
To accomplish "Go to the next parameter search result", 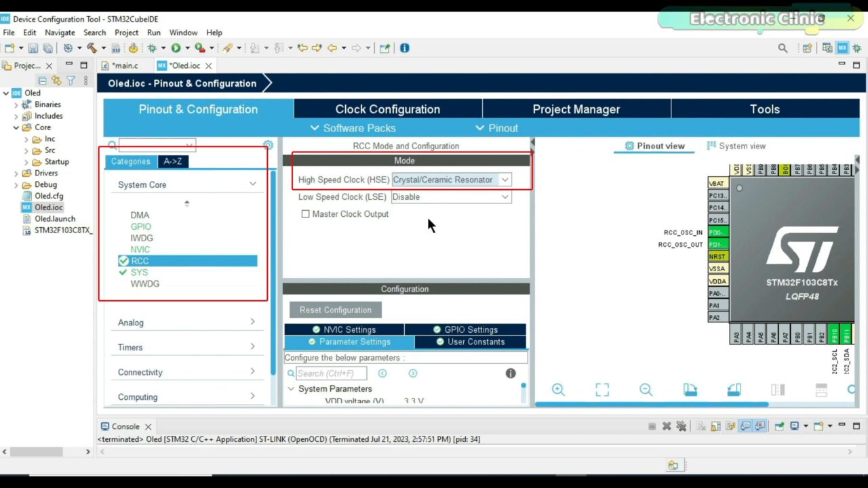I will coord(413,373).
